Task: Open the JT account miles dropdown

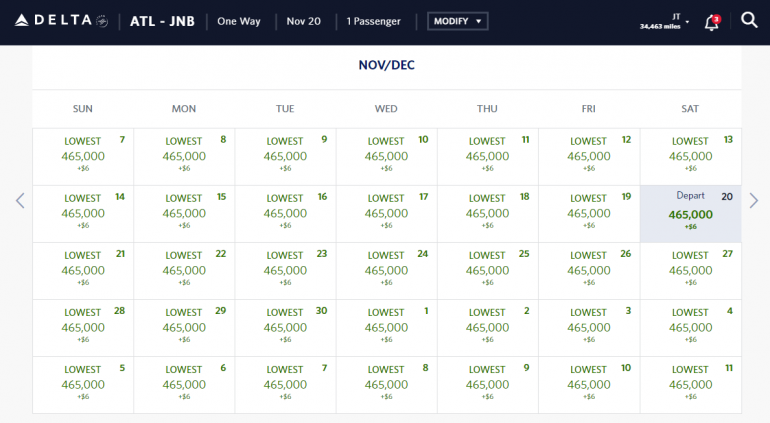Action: (664, 21)
